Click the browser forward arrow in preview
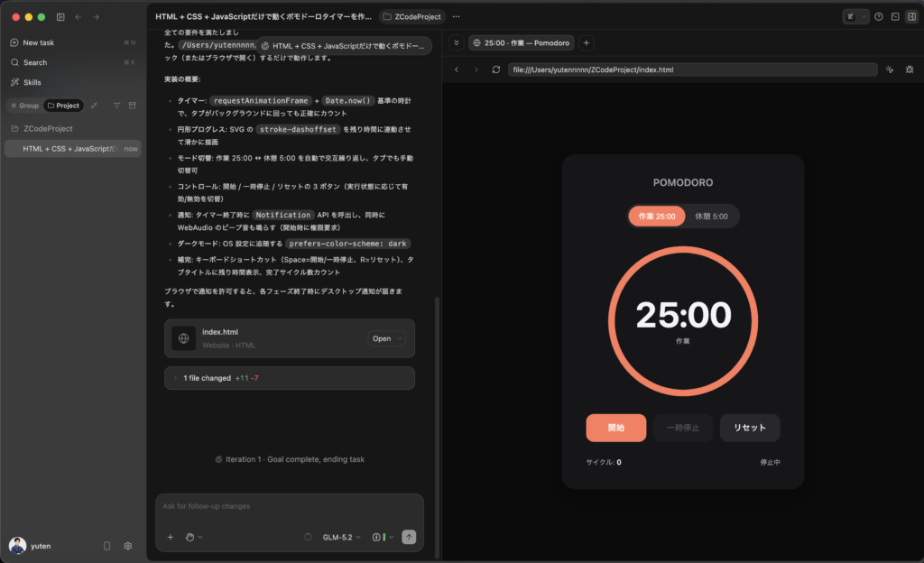 476,69
